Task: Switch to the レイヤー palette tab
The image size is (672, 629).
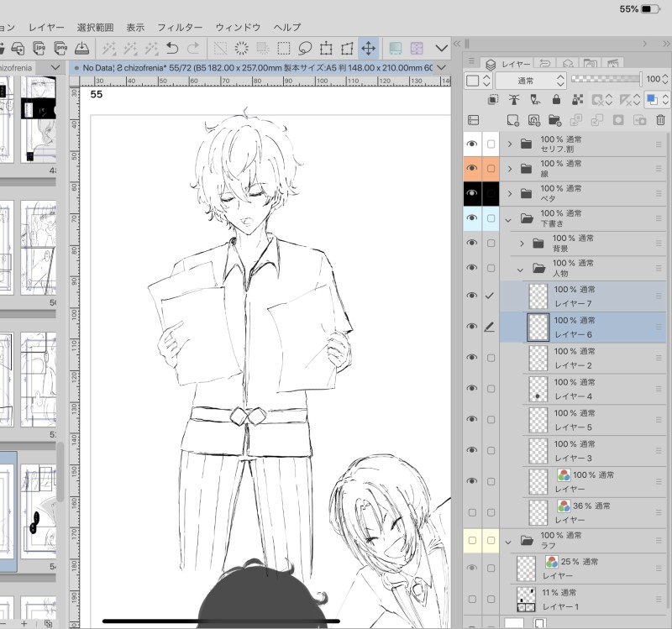Action: [x=508, y=64]
